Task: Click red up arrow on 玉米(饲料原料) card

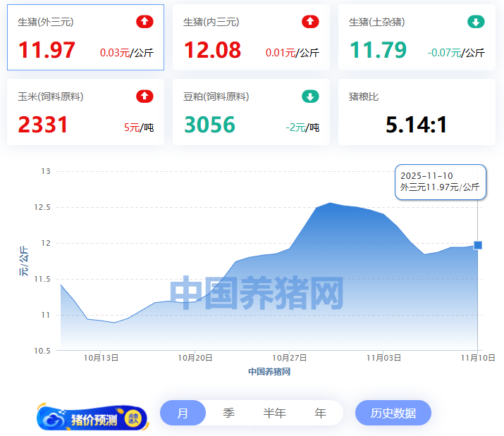Action: 145,96
